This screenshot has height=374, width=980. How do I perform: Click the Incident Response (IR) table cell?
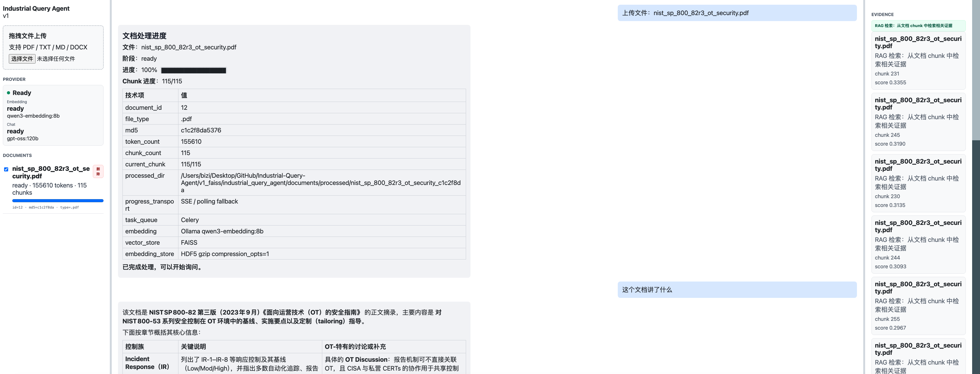tap(150, 363)
